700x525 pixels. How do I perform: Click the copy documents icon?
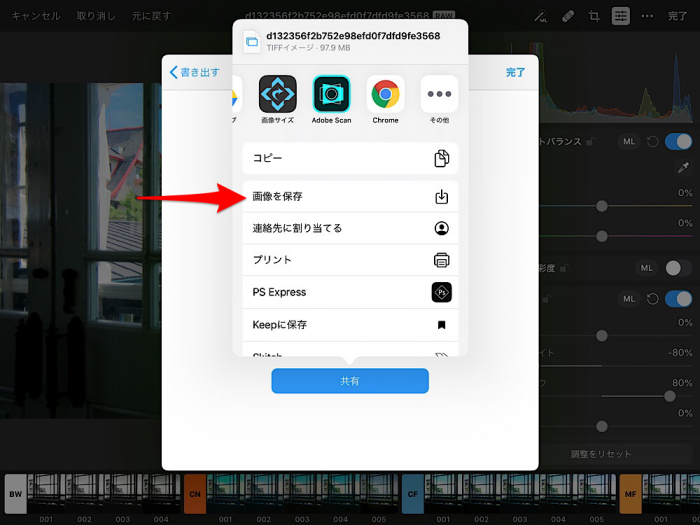click(442, 158)
